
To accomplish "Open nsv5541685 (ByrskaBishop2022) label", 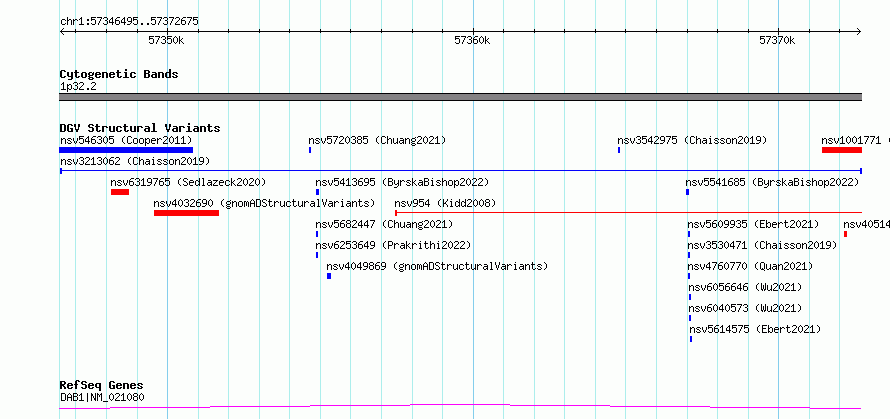I will coord(773,182).
